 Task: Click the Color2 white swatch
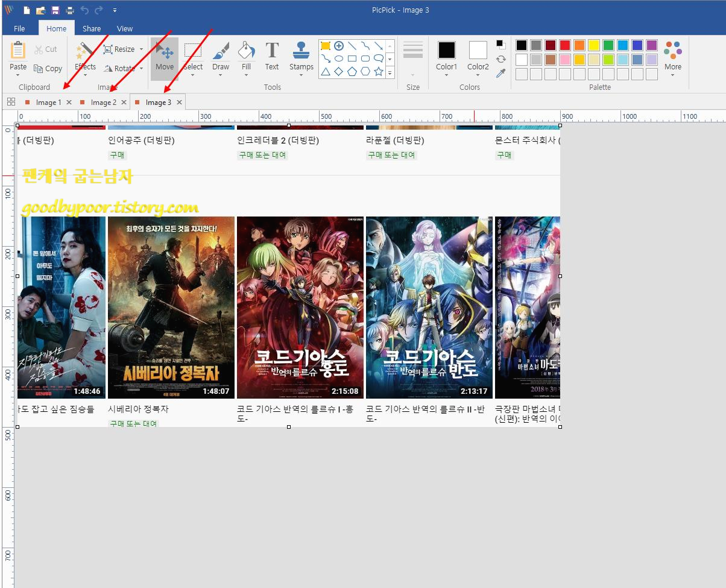tap(478, 50)
